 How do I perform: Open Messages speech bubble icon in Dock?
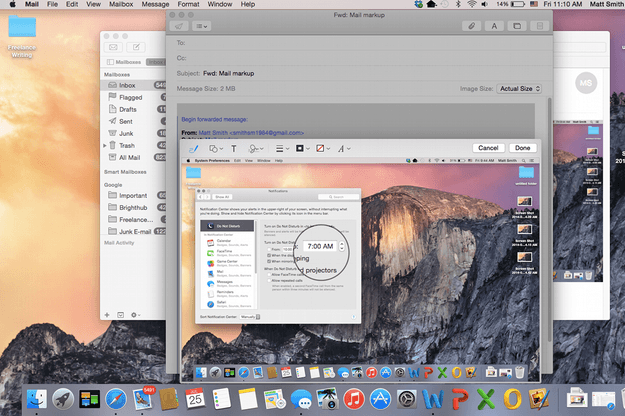pyautogui.click(x=301, y=399)
